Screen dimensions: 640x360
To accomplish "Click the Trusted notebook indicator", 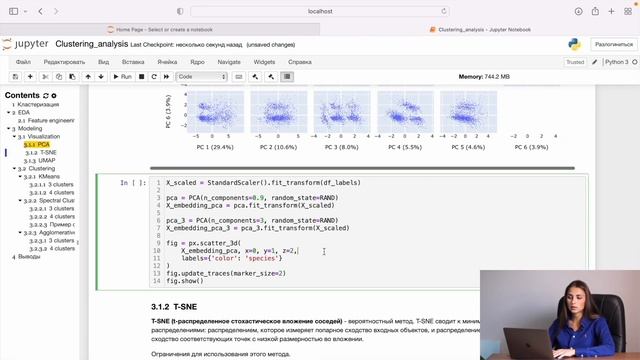I will [x=575, y=62].
